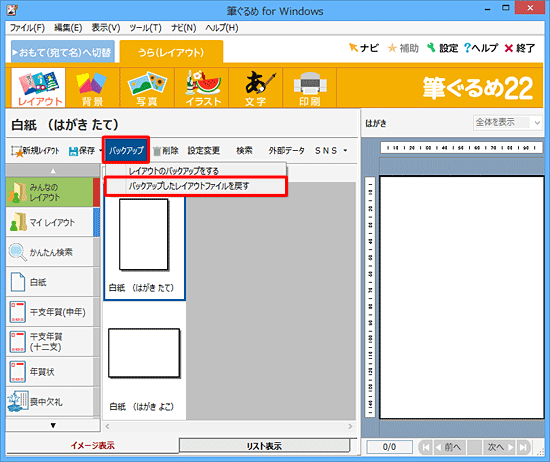Image resolution: width=550 pixels, height=462 pixels.
Task: Click the 設定変更 button
Action: 203,151
